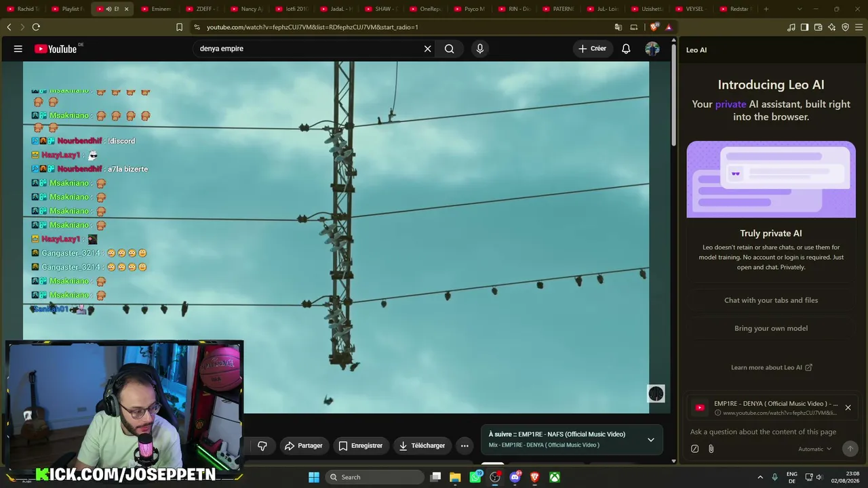Select Bring your own model
Image resolution: width=868 pixels, height=488 pixels.
point(771,328)
